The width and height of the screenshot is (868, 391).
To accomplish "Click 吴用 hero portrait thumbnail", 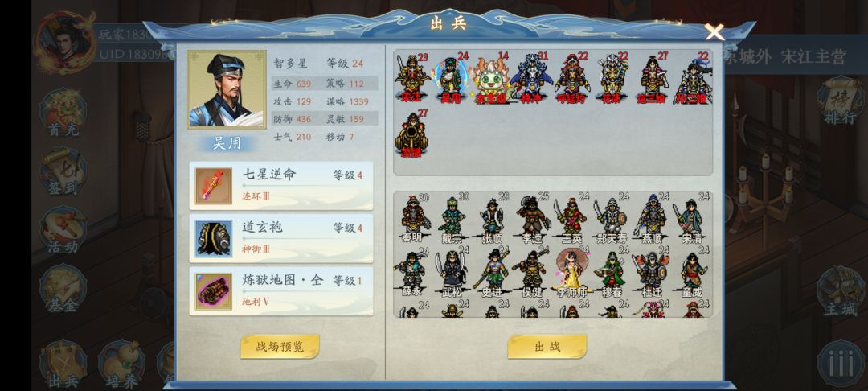I will (227, 90).
